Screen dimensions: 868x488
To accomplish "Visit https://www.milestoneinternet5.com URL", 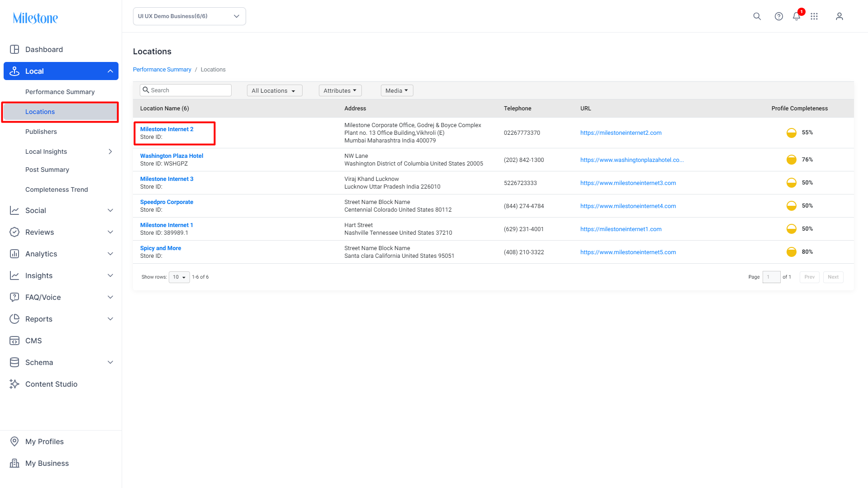I will tap(628, 252).
